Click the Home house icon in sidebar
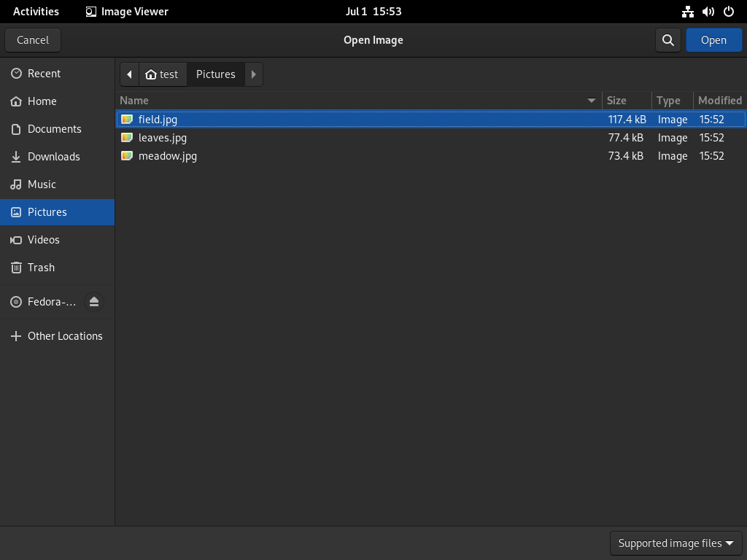747x560 pixels. tap(16, 101)
